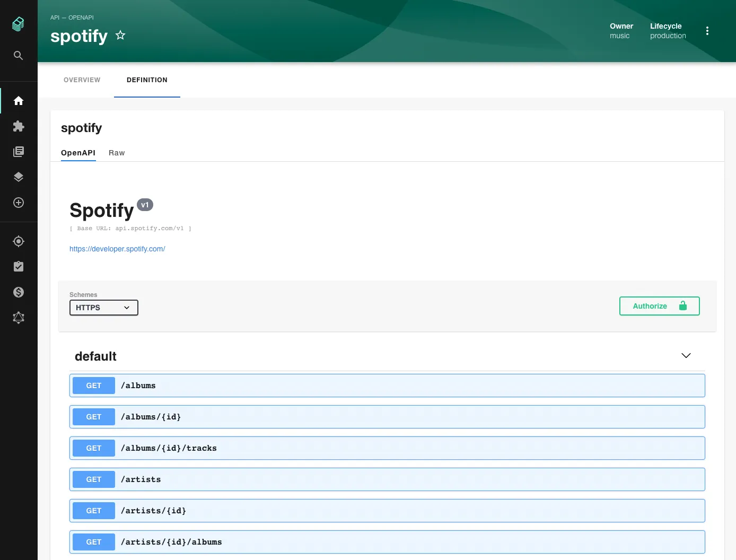Collapse the default operations section
The image size is (736, 560).
pyautogui.click(x=686, y=355)
